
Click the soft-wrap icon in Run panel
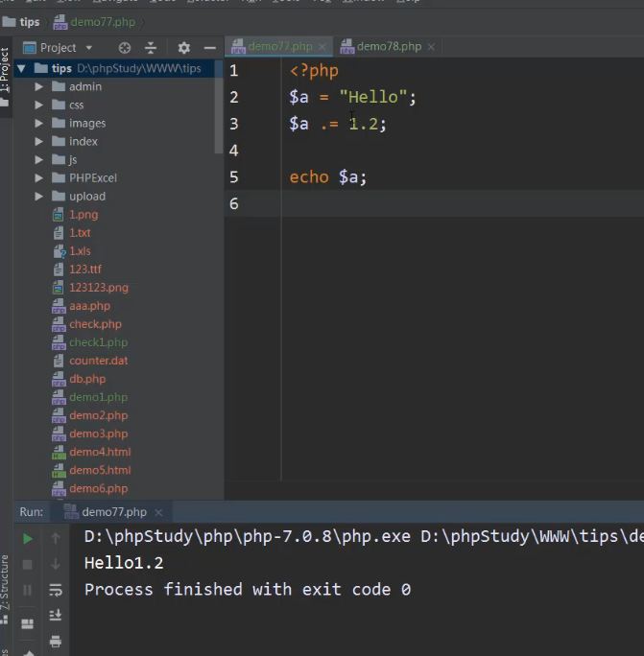56,590
